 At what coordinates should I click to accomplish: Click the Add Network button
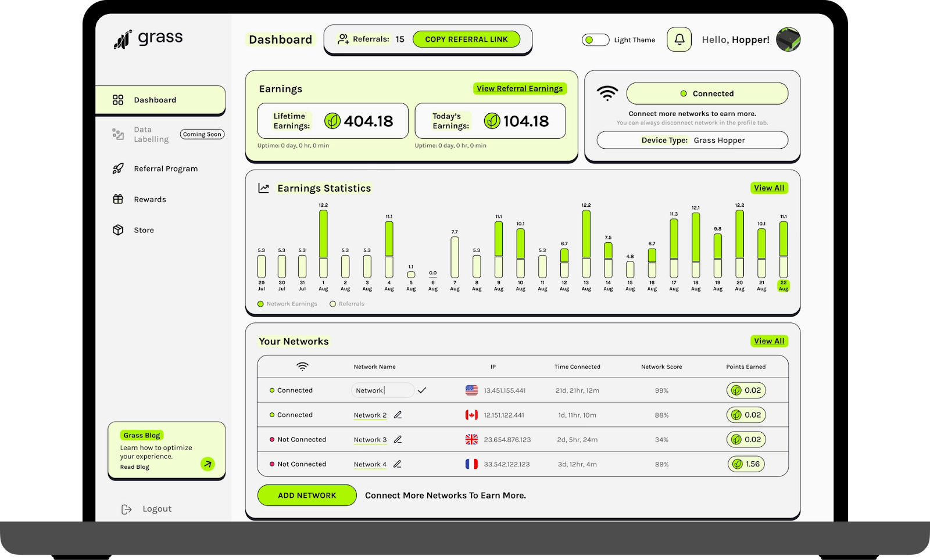(307, 496)
